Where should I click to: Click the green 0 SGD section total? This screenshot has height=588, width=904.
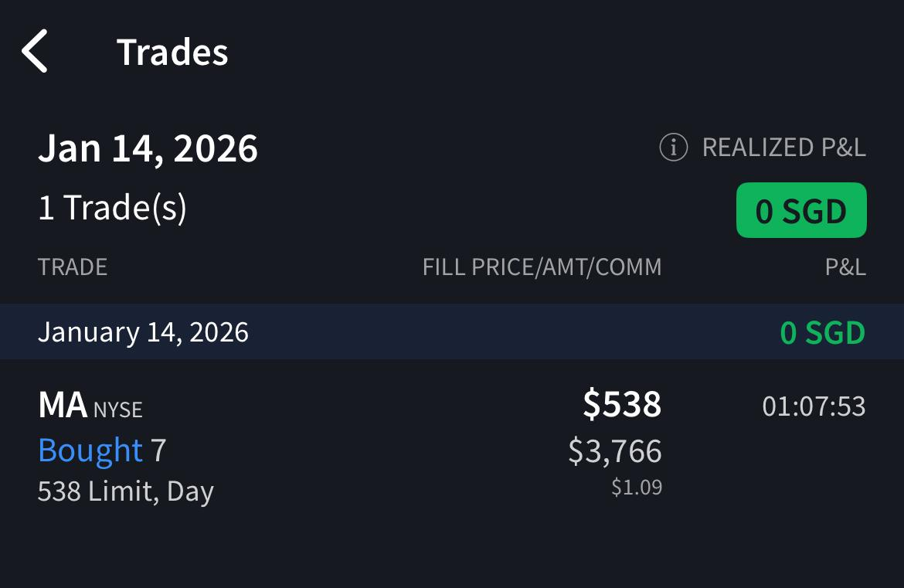[x=822, y=332]
